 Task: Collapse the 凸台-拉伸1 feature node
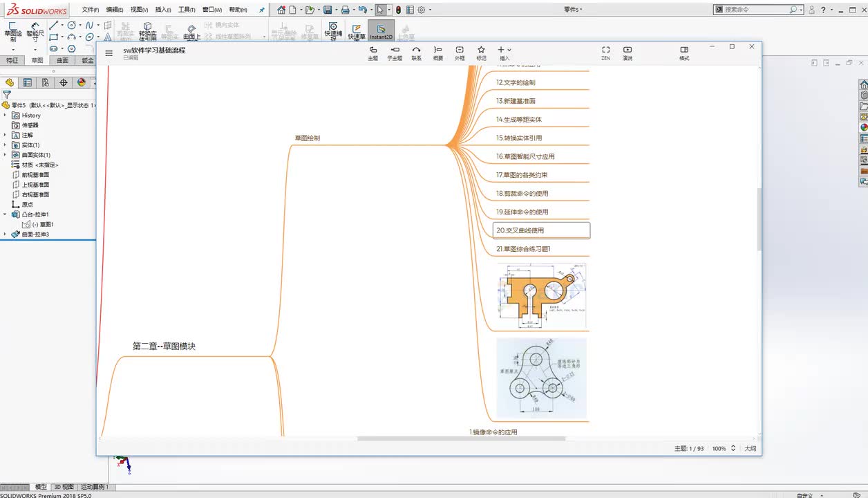(x=5, y=214)
